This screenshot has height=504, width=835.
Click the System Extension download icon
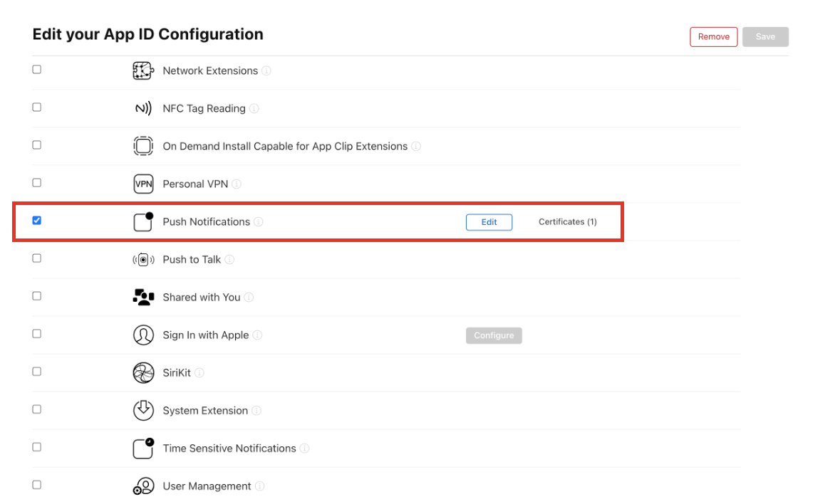click(143, 410)
